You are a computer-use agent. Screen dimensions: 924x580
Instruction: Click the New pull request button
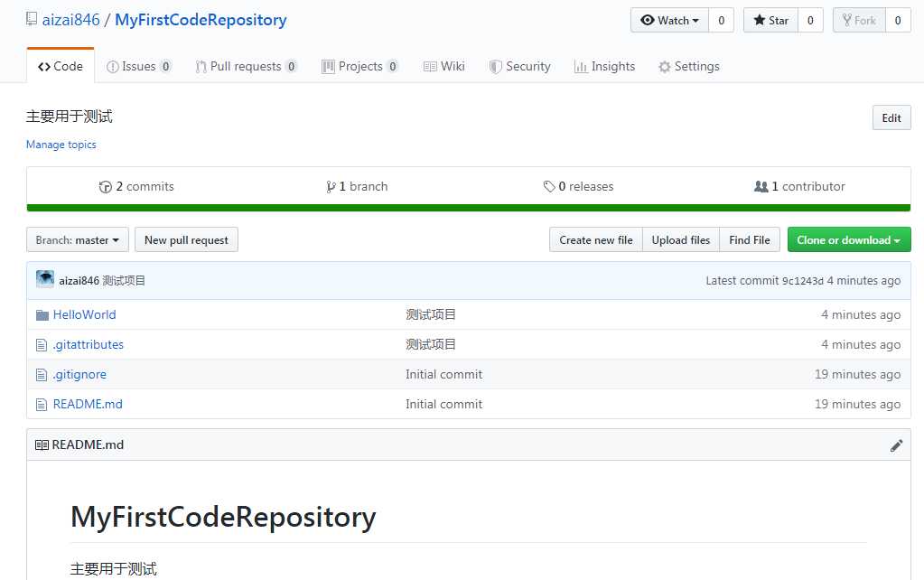pos(186,240)
